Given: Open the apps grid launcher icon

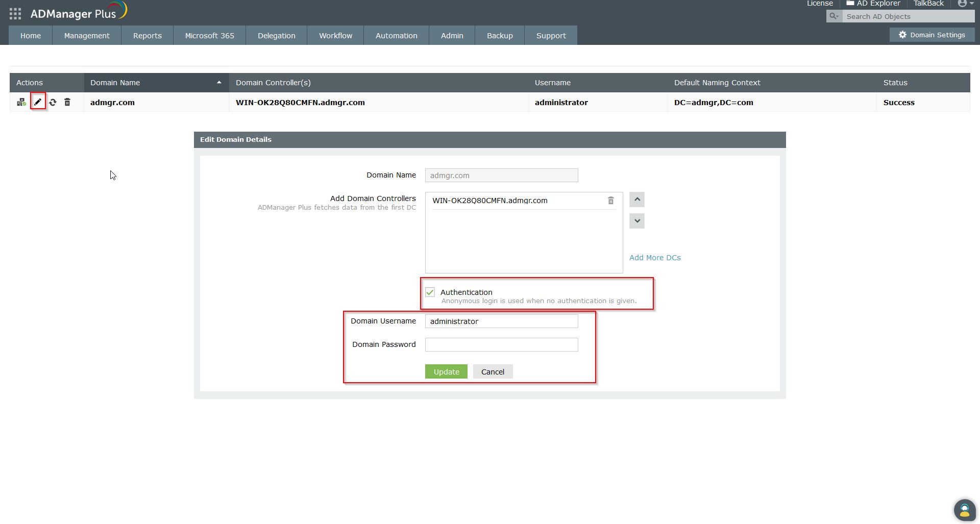Looking at the screenshot, I should [15, 14].
